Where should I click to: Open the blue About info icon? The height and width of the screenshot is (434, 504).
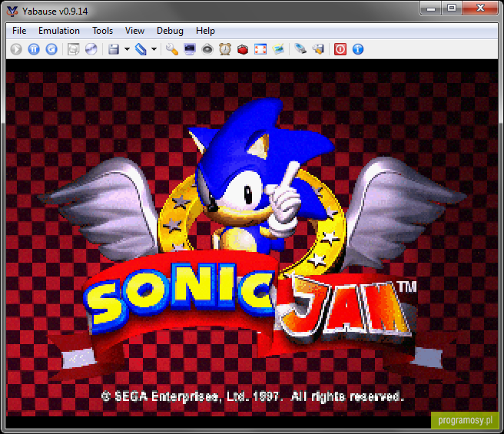click(x=358, y=49)
